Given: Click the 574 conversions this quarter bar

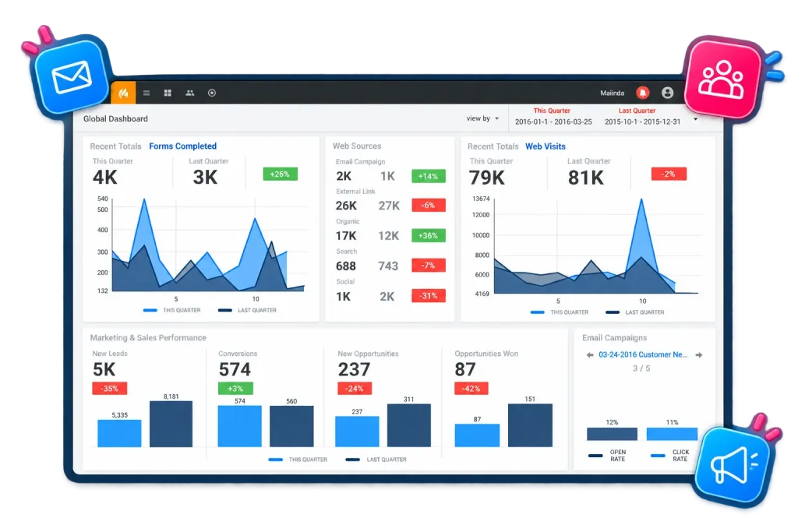Looking at the screenshot, I should coord(240,426).
